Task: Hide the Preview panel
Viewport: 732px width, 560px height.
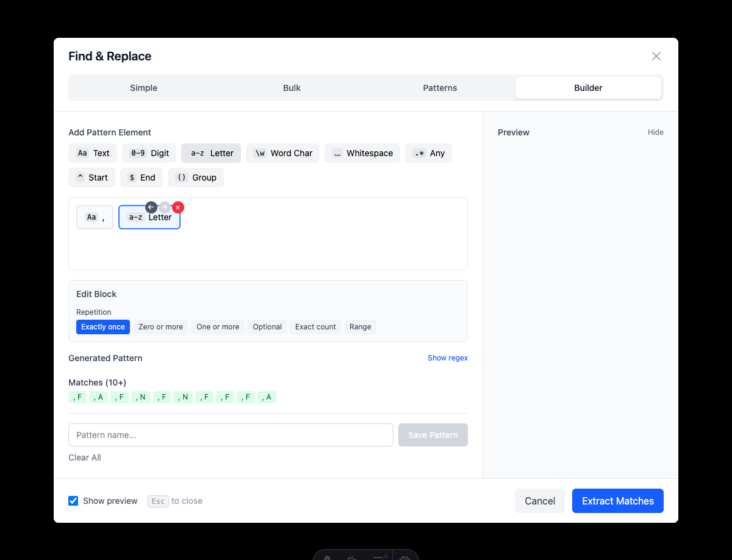Action: 655,132
